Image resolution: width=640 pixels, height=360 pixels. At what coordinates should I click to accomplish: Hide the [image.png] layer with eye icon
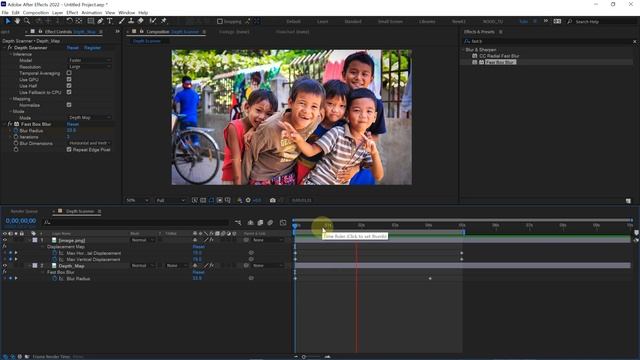point(4,240)
